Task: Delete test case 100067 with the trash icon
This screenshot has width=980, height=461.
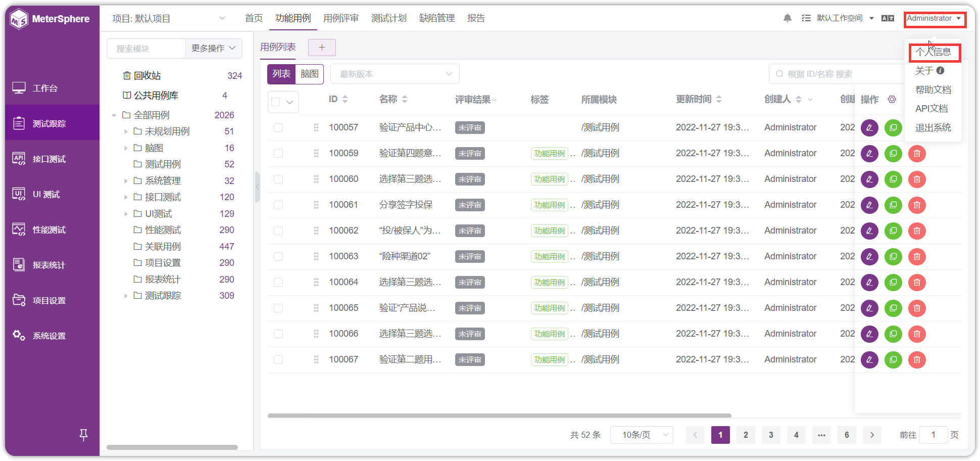Action: click(x=917, y=360)
